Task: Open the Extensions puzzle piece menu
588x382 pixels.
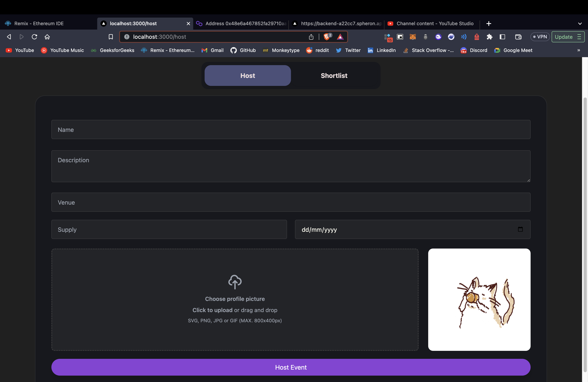Action: [x=489, y=37]
